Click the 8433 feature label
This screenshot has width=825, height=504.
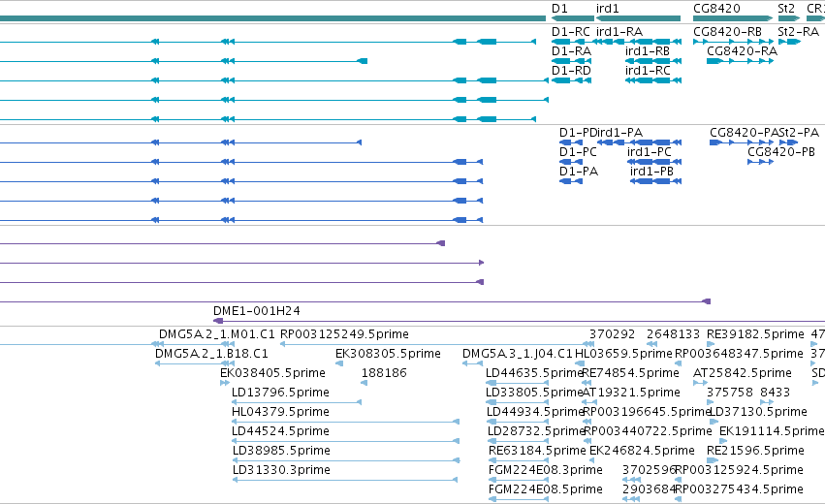click(x=775, y=393)
